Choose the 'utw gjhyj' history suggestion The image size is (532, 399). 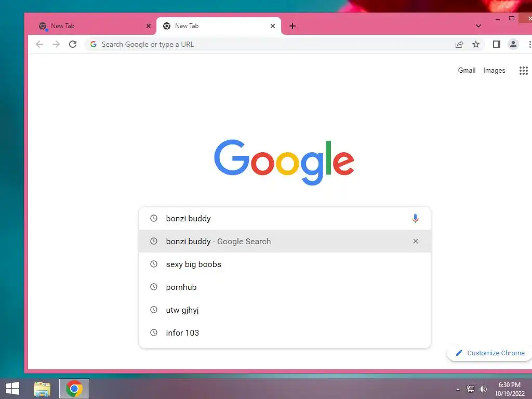click(285, 310)
